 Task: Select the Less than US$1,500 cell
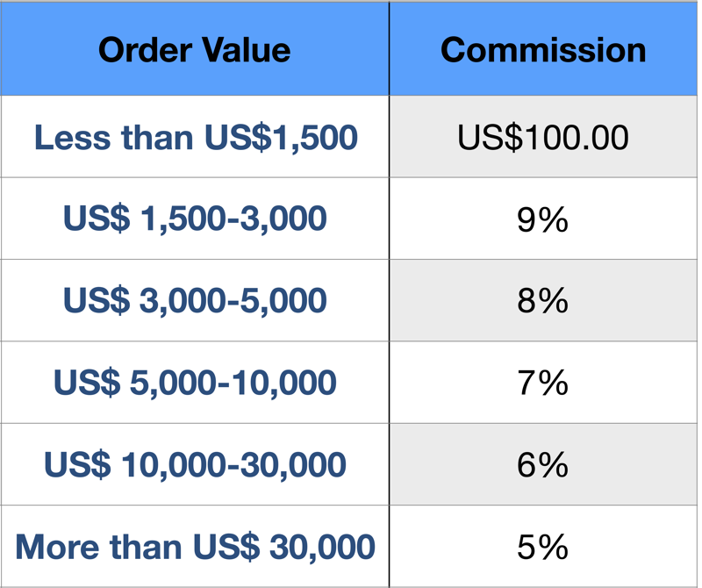point(195,136)
